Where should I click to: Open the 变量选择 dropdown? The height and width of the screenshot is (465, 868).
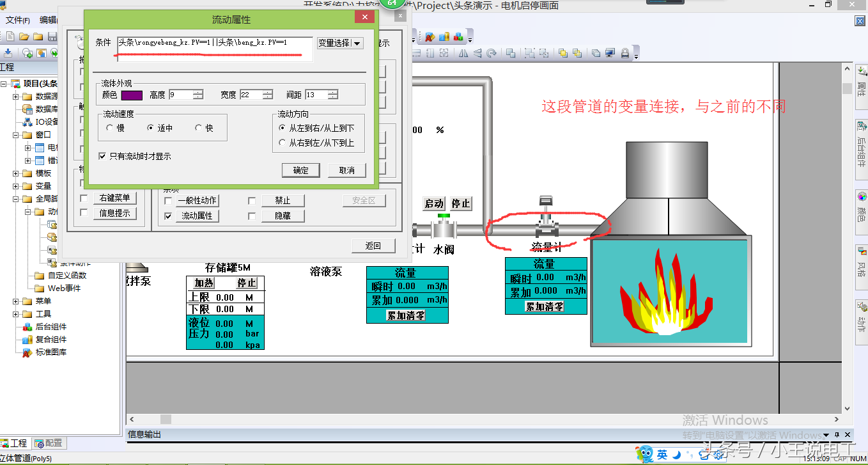340,43
